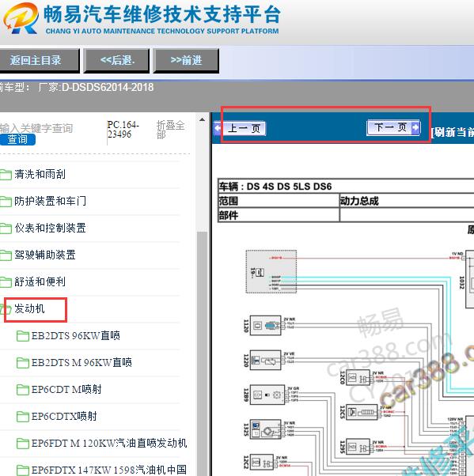This screenshot has height=476, width=474.
Task: Expand the 驾驶辅助装置 category
Action: click(x=45, y=255)
